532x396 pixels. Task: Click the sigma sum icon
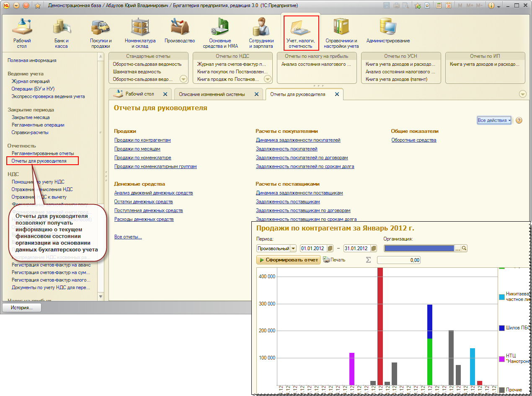[x=369, y=260]
